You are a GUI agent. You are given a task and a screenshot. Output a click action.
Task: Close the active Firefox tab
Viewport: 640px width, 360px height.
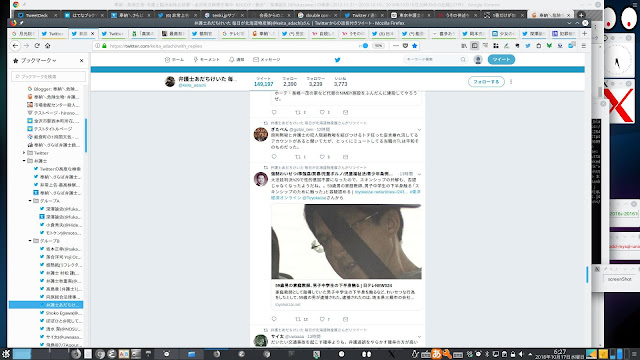(x=93, y=33)
